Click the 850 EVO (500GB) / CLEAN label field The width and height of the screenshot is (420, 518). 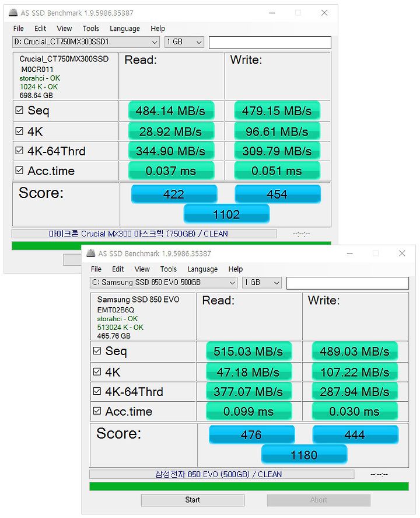click(x=222, y=474)
